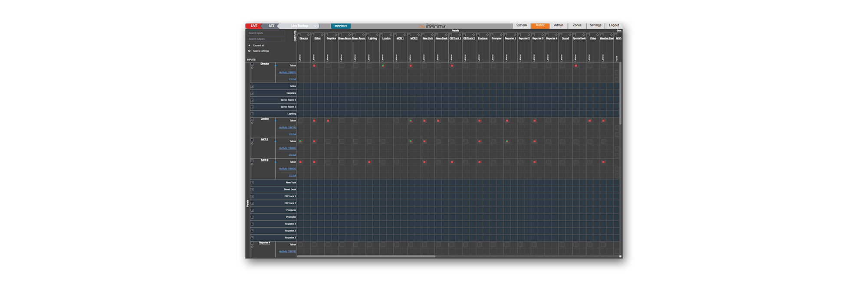Open Matrix settings gear icon
Viewport: 868px width, 282px height.
coord(249,51)
